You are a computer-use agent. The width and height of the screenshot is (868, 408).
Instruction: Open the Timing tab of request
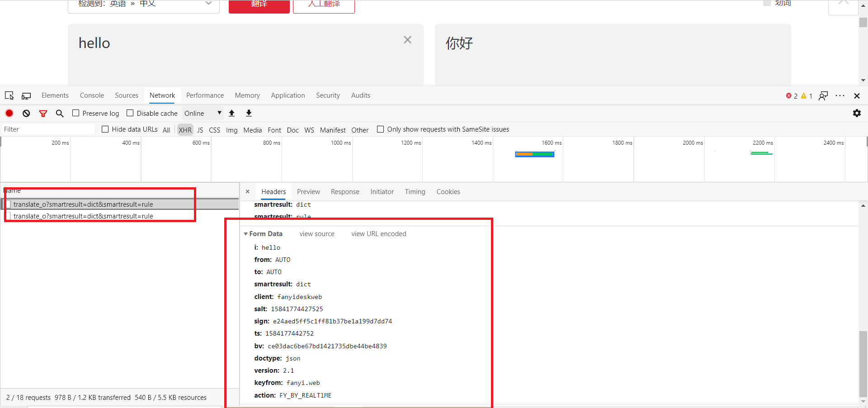(x=415, y=192)
